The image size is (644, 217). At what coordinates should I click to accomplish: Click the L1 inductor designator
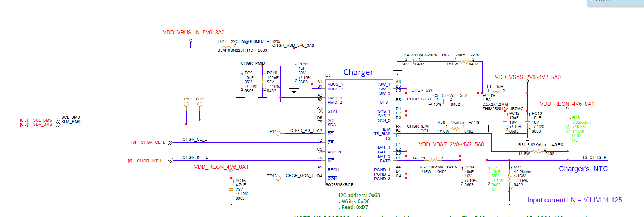pyautogui.click(x=489, y=87)
